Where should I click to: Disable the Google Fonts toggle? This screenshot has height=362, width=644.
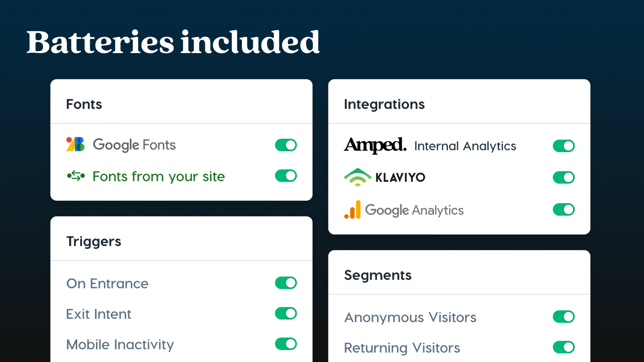click(x=285, y=145)
